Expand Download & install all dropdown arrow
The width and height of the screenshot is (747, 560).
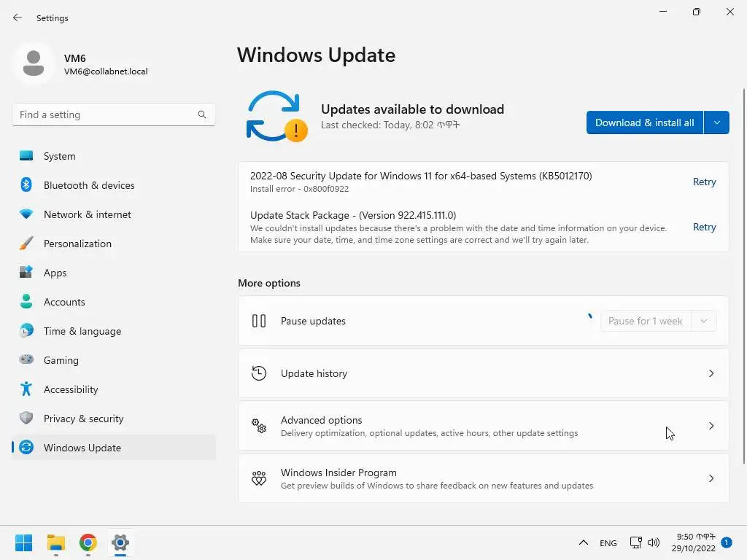tap(716, 122)
